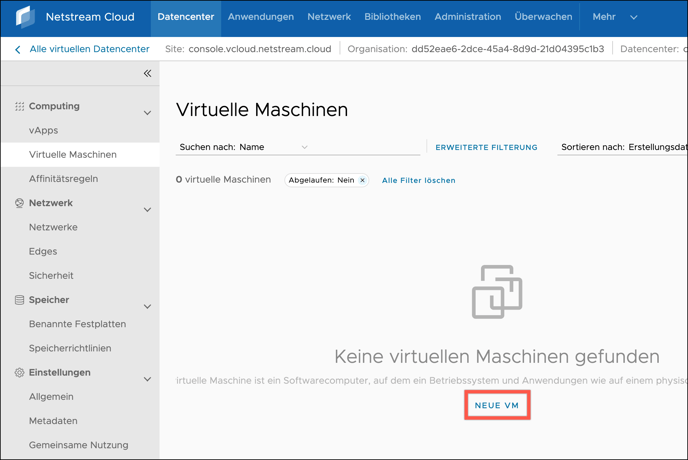The width and height of the screenshot is (688, 460).
Task: Collapse the Einstellungen section chevron
Action: [x=147, y=379]
